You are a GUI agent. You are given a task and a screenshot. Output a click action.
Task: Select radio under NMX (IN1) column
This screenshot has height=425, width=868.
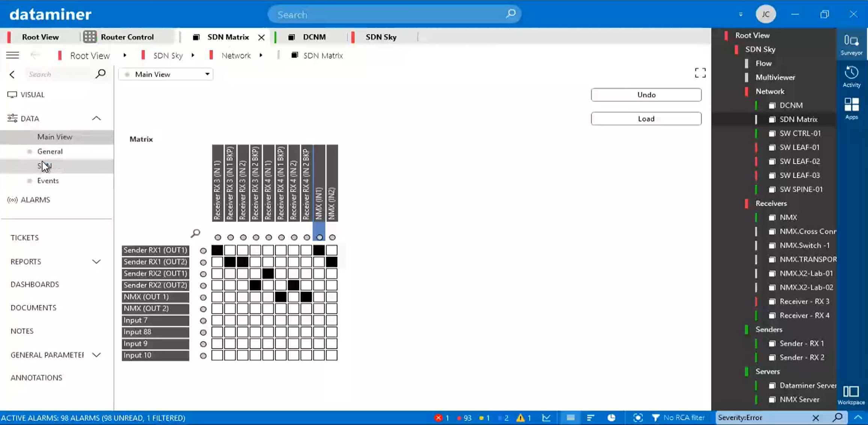click(x=319, y=237)
